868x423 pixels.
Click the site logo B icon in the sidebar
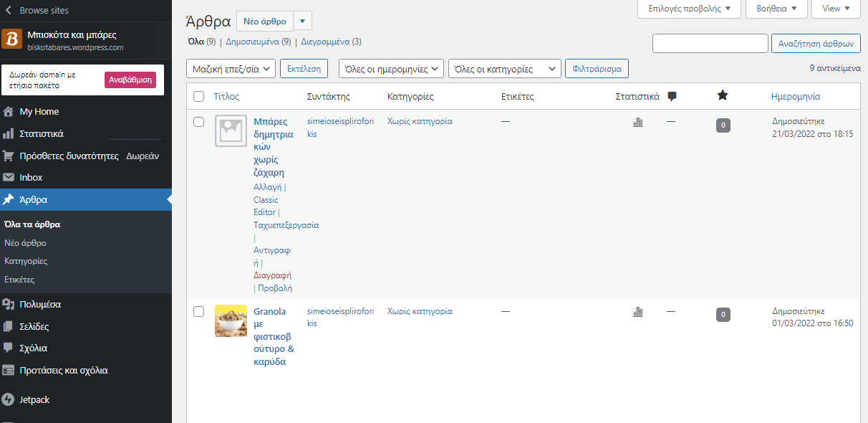pyautogui.click(x=12, y=39)
